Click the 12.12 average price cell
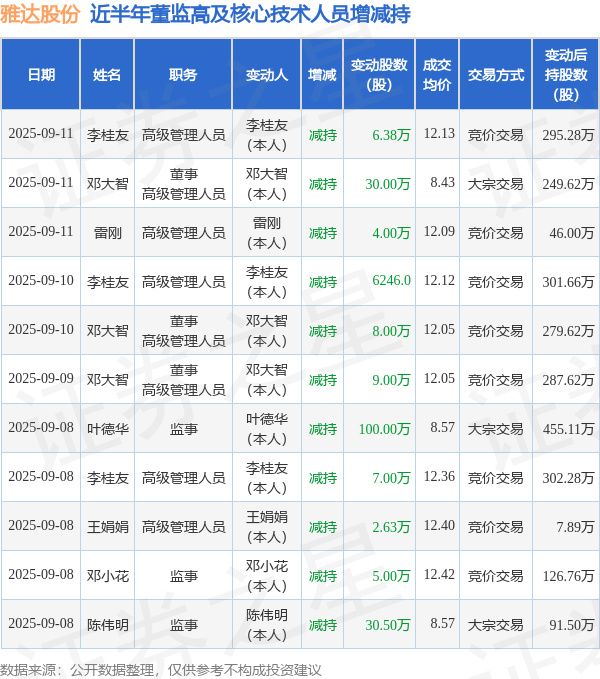The width and height of the screenshot is (600, 679). (439, 280)
